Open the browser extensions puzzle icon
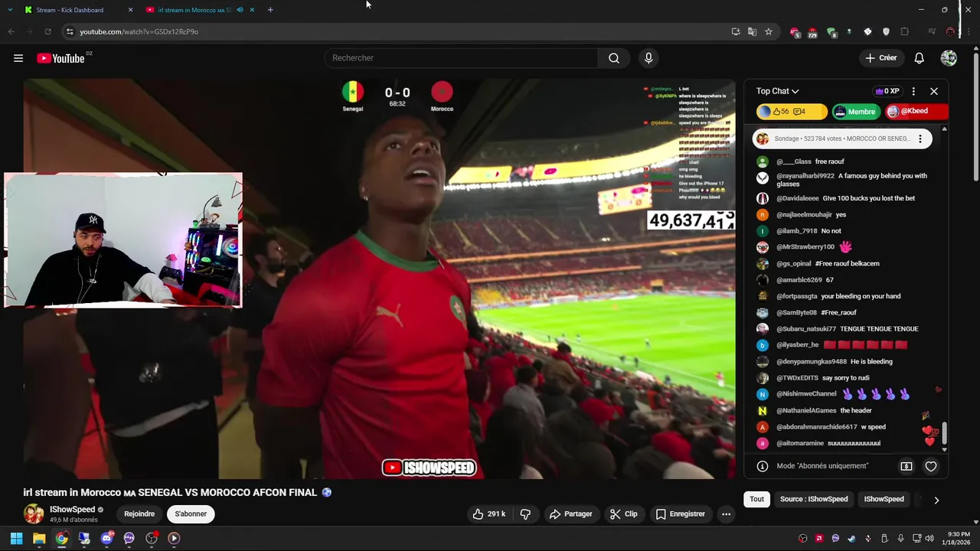Screen dimensions: 980x551 (904, 31)
